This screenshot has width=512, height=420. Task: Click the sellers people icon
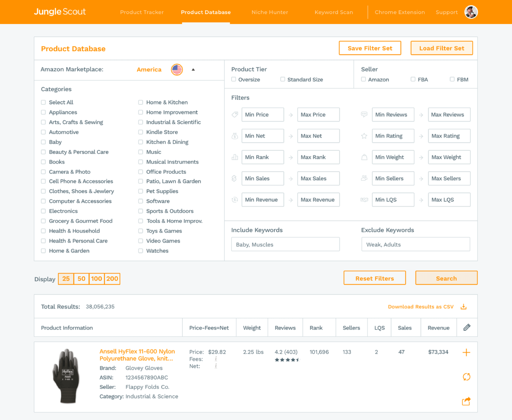pos(364,178)
